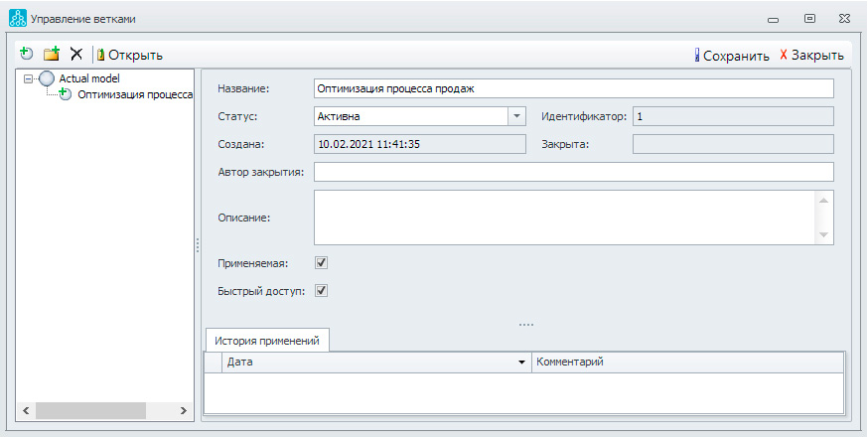Click the add new branch icon
Screen dimensions: 868x438
click(27, 55)
